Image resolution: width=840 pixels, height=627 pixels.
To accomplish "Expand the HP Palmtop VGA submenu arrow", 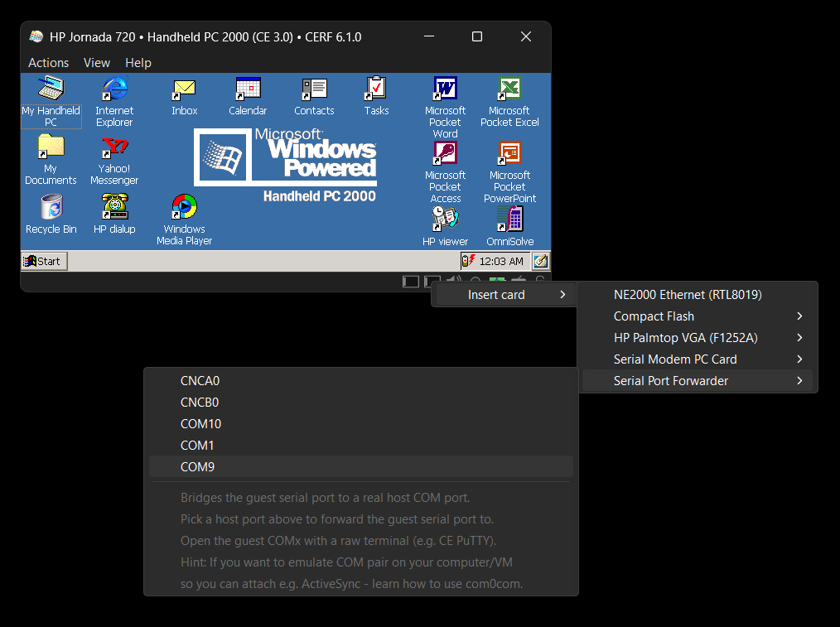I will click(799, 337).
